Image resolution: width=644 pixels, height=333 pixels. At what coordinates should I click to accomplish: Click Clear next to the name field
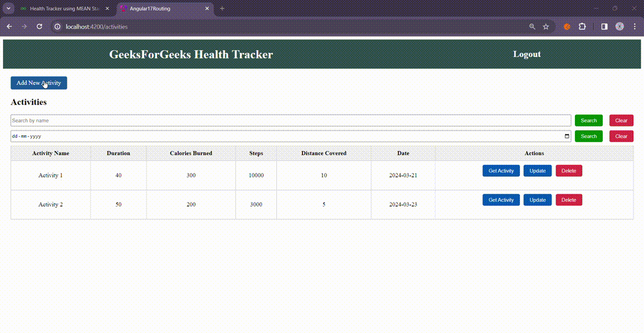click(621, 121)
